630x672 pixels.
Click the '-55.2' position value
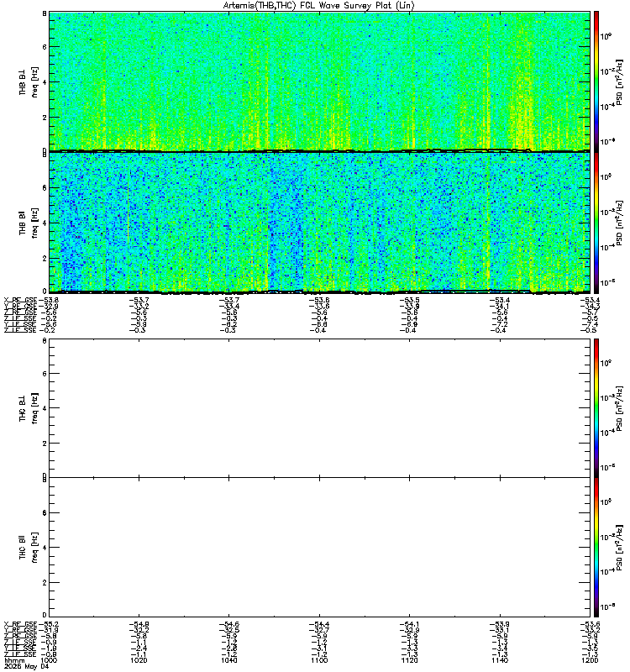(x=49, y=624)
